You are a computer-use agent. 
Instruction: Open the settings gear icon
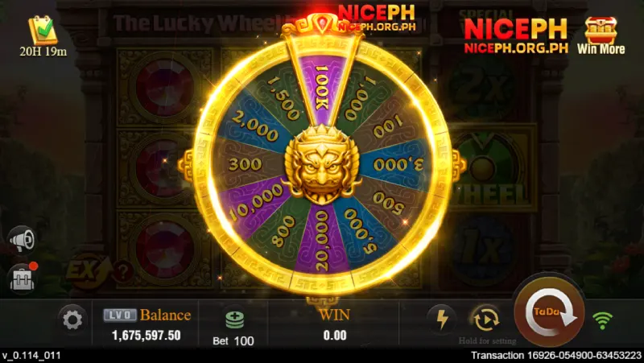coord(72,320)
